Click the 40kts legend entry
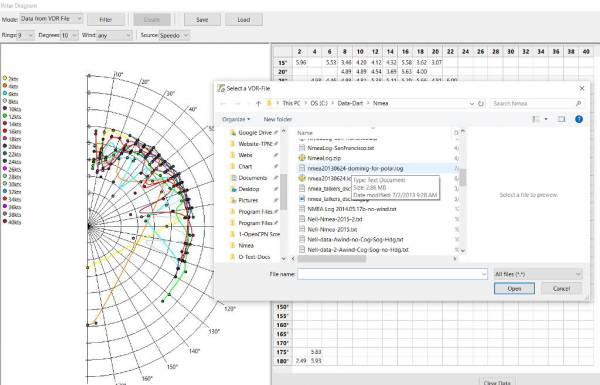This screenshot has height=385, width=600. [11, 222]
